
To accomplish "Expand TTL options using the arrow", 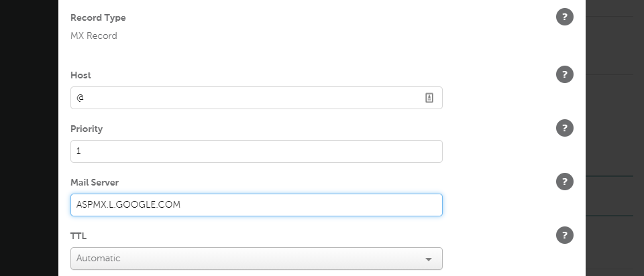I will (x=429, y=259).
